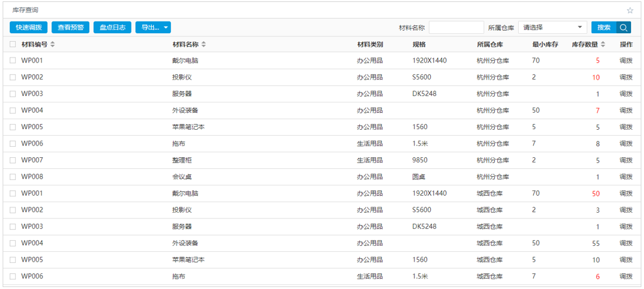Click 调拨 link for WP002 投影仪 杭州分仓库
This screenshot has height=289, width=644.
tap(626, 77)
